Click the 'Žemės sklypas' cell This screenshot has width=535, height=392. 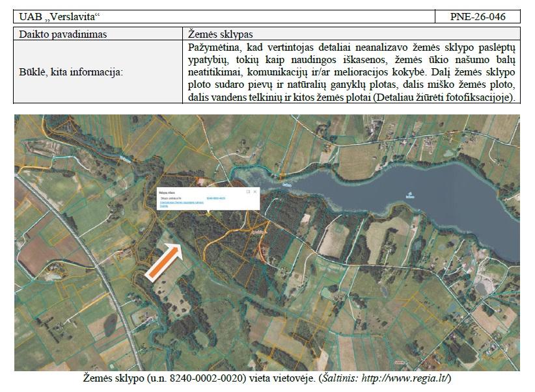351,34
